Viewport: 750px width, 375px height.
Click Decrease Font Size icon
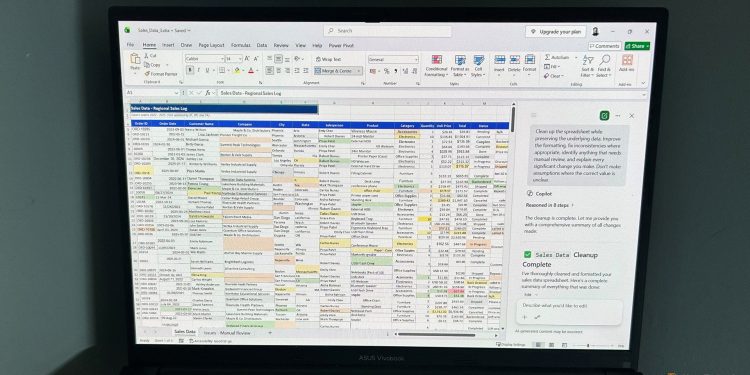[x=256, y=58]
